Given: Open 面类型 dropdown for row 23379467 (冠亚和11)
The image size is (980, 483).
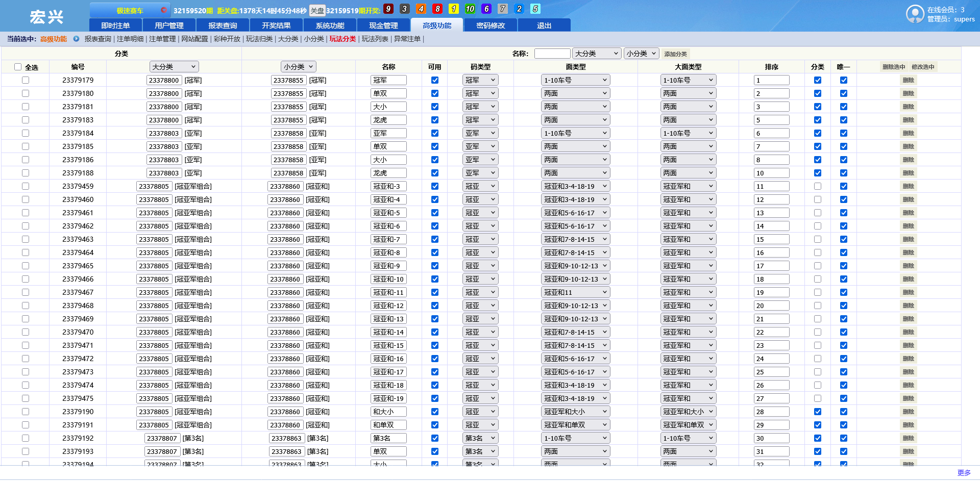Looking at the screenshot, I should 575,292.
